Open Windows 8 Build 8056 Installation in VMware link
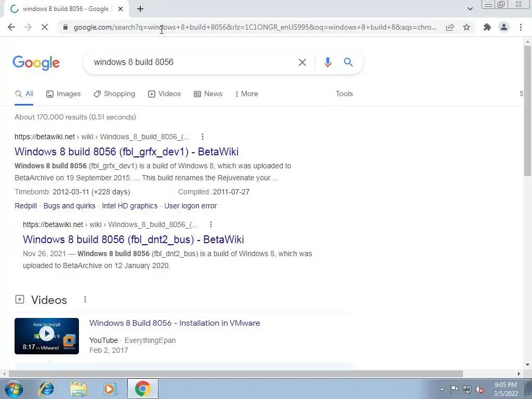Viewport: 532px width, 399px height. coord(175,323)
